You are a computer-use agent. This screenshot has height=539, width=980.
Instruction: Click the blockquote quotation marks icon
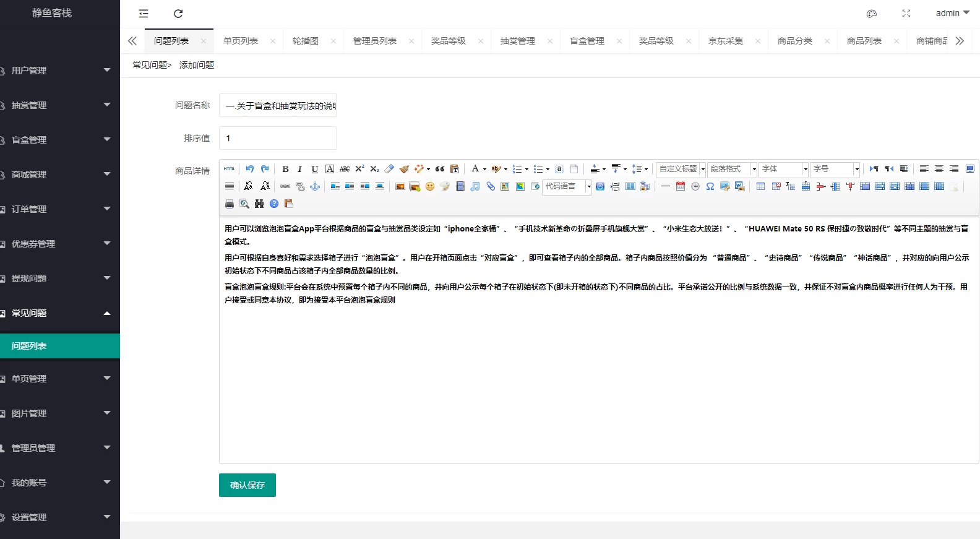coord(440,169)
